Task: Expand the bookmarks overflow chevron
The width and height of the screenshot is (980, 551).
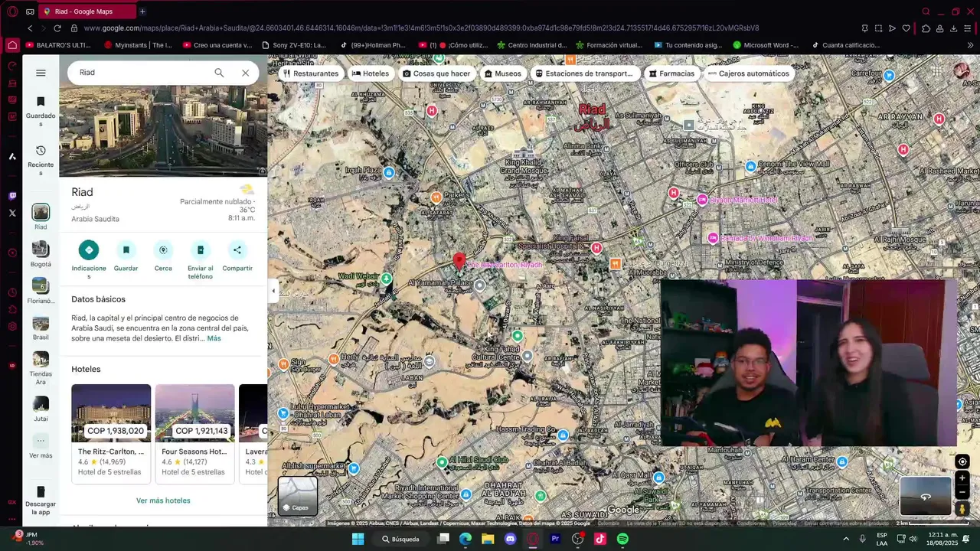Action: (970, 45)
